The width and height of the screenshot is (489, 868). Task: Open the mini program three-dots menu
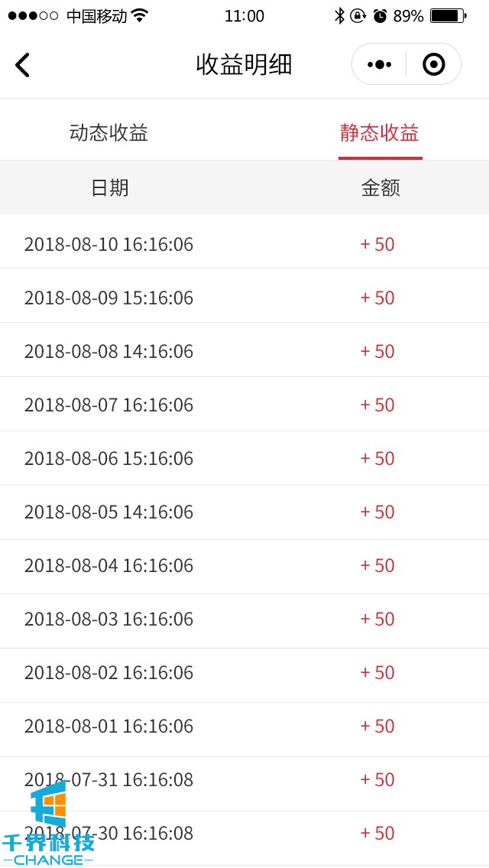point(379,64)
